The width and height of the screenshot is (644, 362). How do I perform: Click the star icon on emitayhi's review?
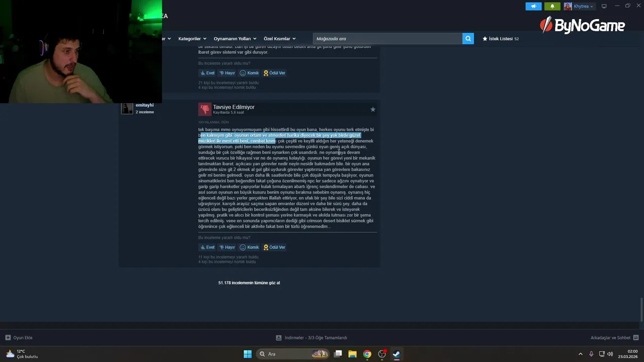coord(373,109)
